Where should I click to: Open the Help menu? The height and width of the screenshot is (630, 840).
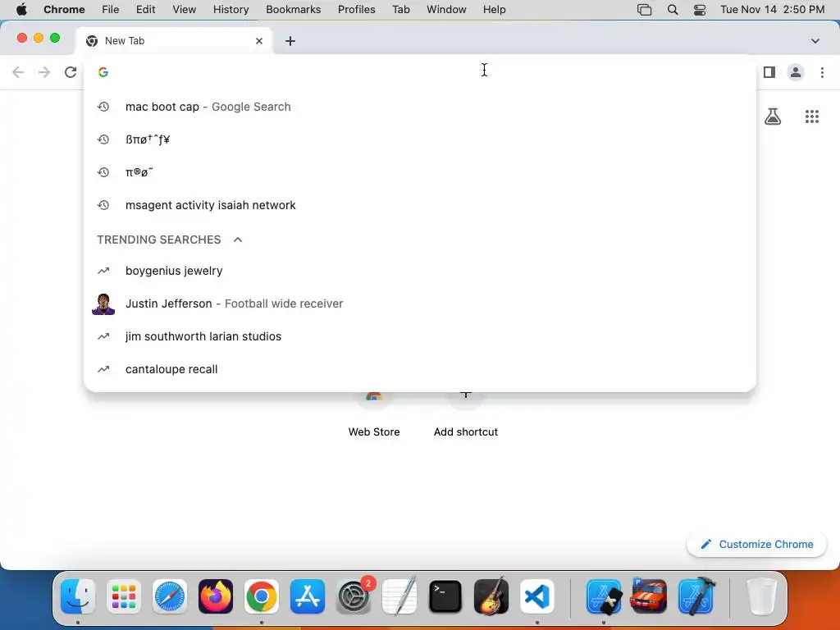click(494, 9)
